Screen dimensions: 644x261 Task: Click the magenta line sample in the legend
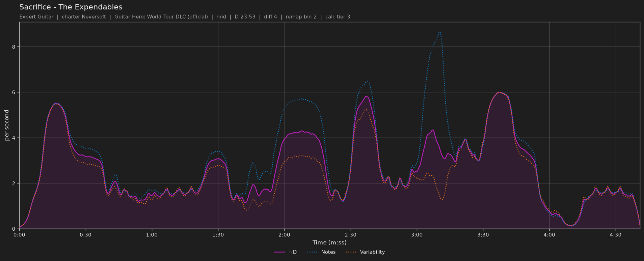(280, 252)
